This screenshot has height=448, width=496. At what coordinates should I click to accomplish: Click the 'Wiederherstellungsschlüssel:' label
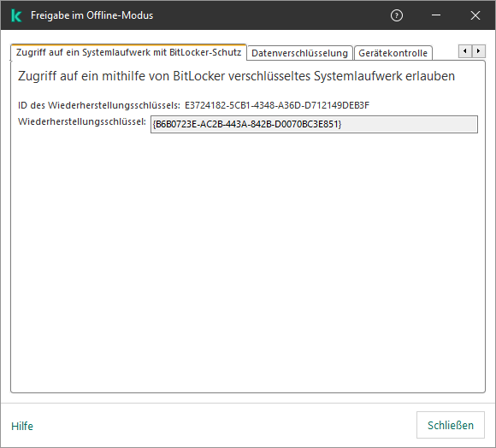[x=82, y=121]
